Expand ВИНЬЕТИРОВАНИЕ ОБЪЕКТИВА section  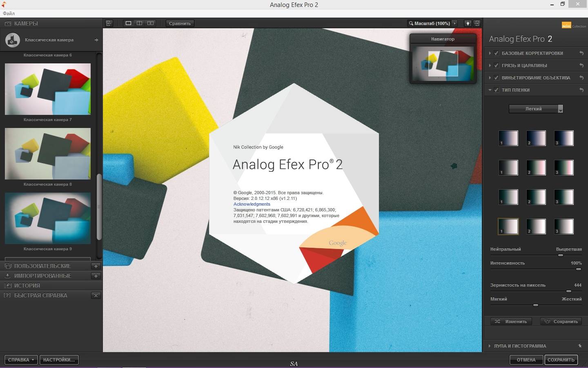pos(490,78)
